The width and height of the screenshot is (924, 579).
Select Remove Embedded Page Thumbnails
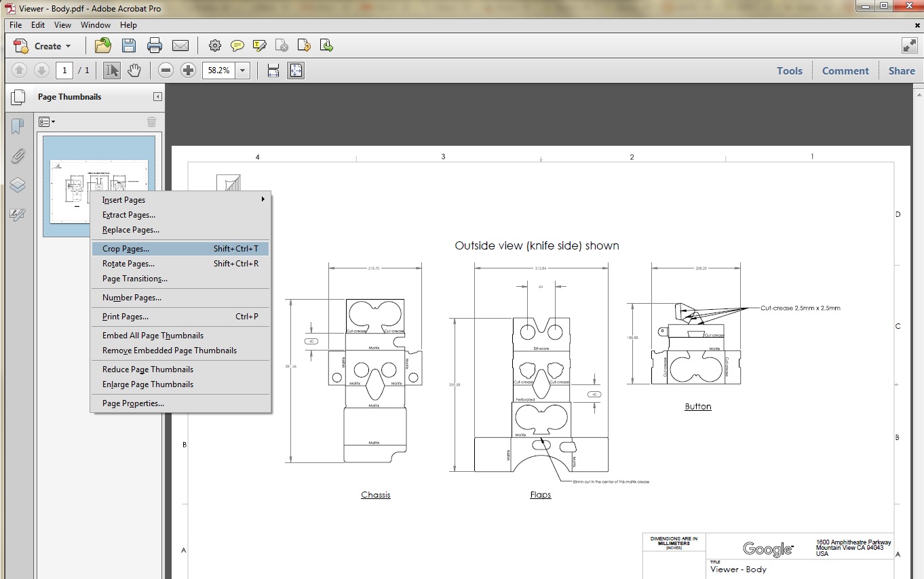click(180, 351)
